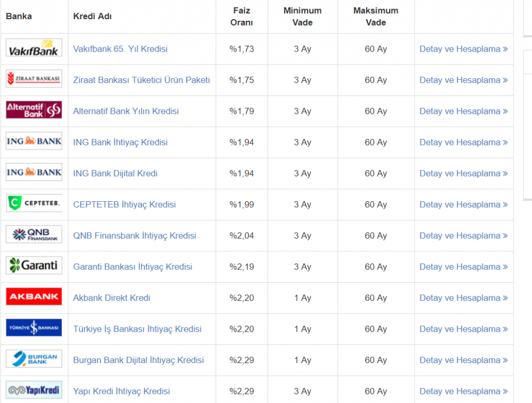Click Detay ve Hesaplama for Vakıfbank
Image resolution: width=532 pixels, height=403 pixels.
(x=463, y=49)
